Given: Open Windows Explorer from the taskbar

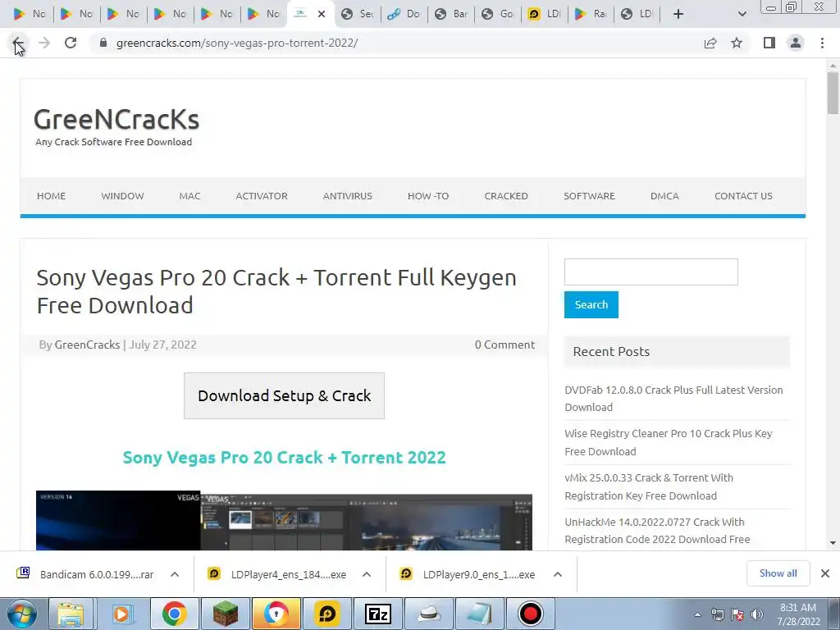Looking at the screenshot, I should (x=71, y=614).
